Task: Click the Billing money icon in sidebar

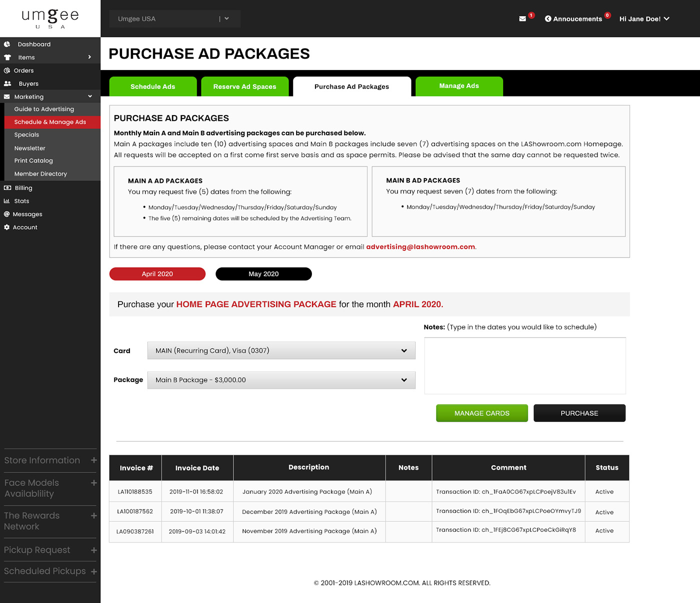Action: (7, 188)
